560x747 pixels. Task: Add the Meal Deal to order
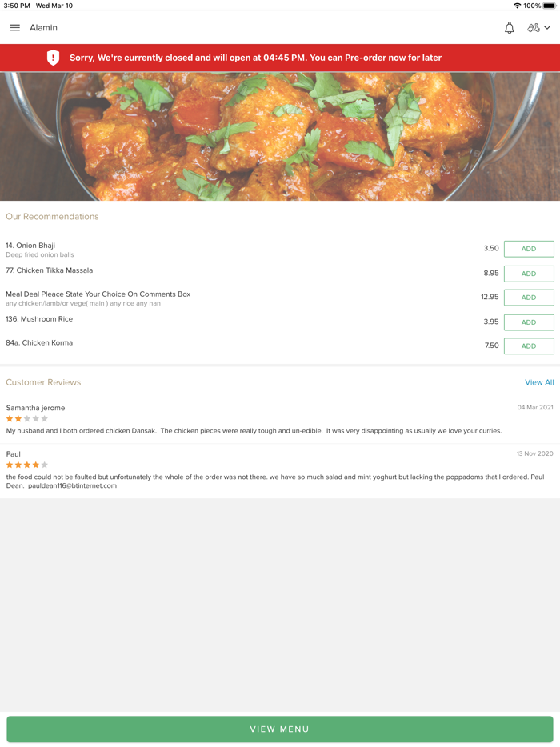pos(528,298)
